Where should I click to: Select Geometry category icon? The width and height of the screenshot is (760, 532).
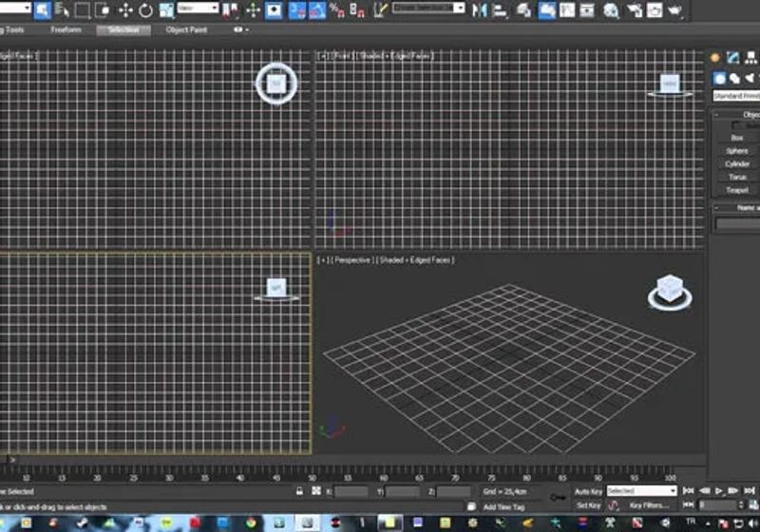pos(719,79)
